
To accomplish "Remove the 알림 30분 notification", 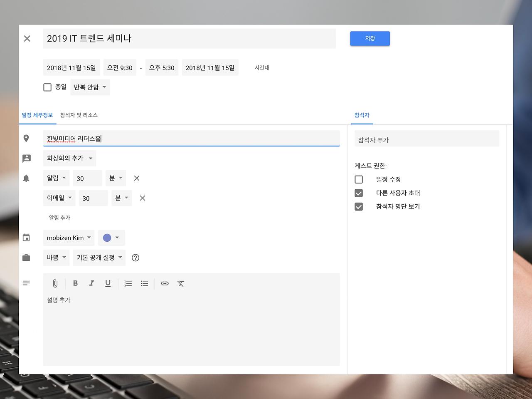I will 136,178.
